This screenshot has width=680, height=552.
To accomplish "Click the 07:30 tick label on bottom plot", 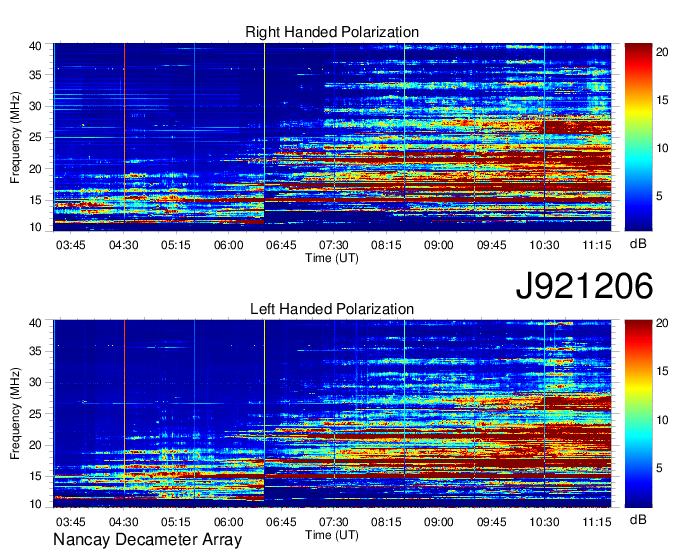I will 334,522.
